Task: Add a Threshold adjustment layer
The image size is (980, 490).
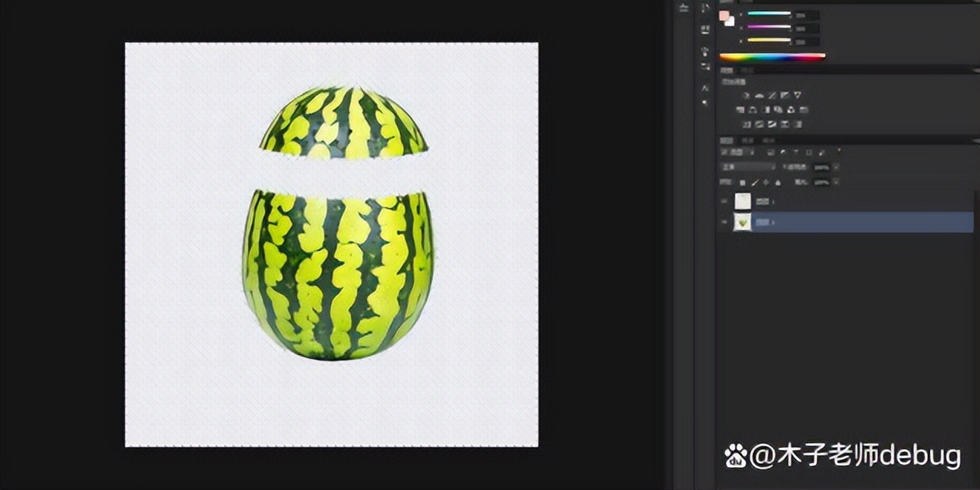Action: point(773,124)
